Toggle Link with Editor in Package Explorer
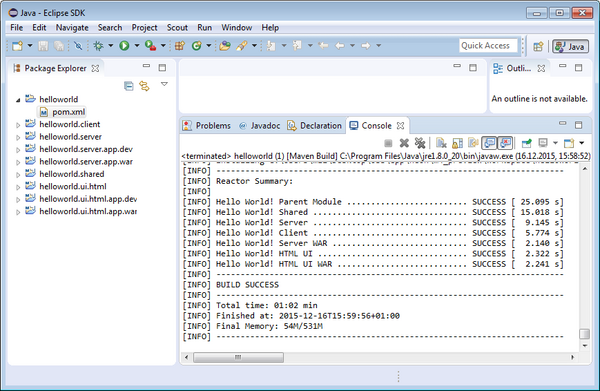Image resolution: width=600 pixels, height=391 pixels. [x=144, y=86]
